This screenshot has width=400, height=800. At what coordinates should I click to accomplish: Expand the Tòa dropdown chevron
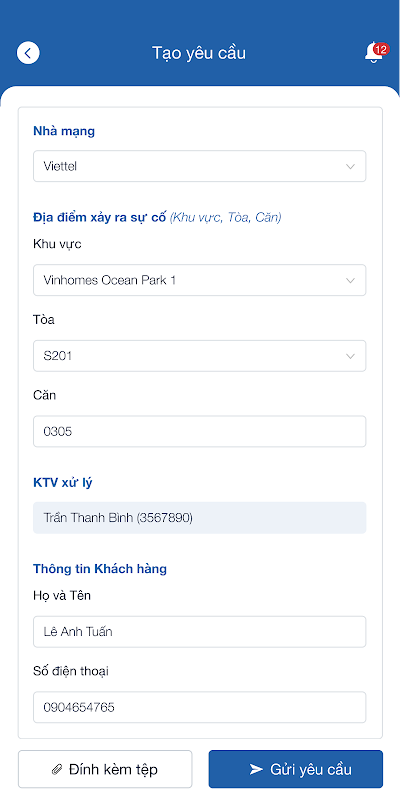coord(350,356)
